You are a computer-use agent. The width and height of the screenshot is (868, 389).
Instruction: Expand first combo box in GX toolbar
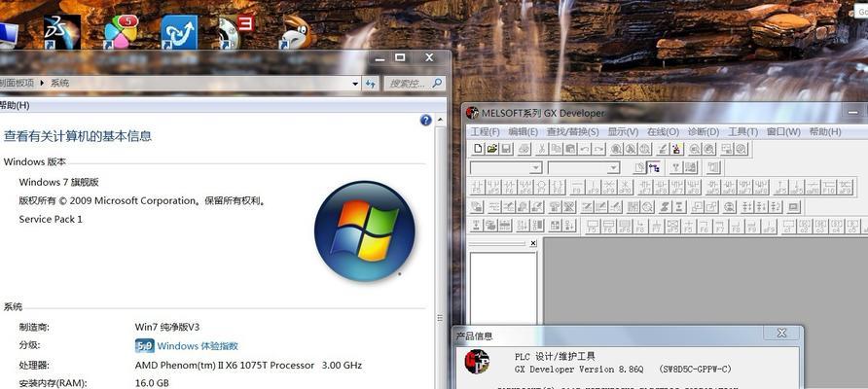click(536, 167)
